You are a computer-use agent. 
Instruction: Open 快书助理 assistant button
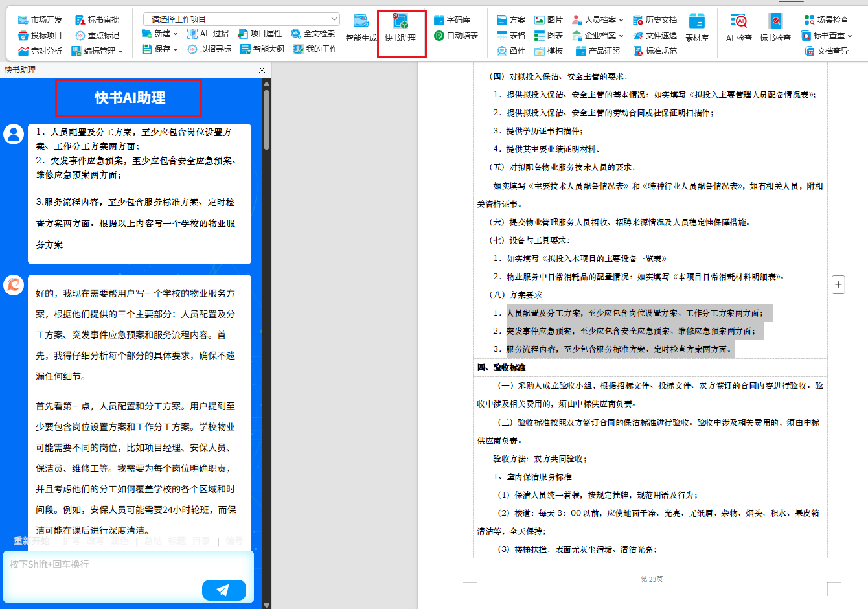click(400, 29)
